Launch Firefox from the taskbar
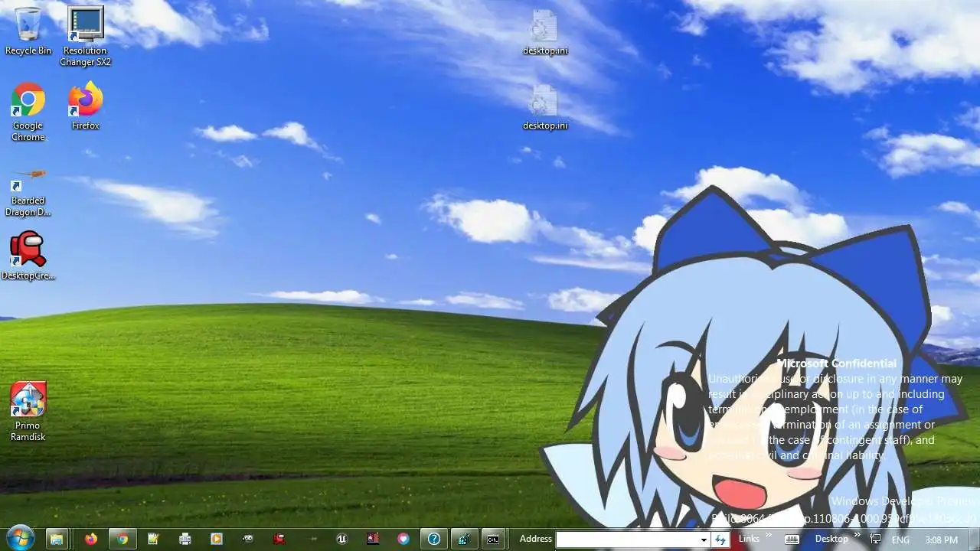The image size is (980, 551). pos(91,539)
